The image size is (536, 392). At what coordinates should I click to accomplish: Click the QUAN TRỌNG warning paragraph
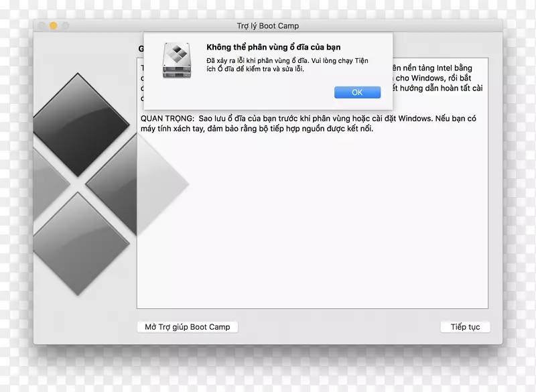point(301,122)
